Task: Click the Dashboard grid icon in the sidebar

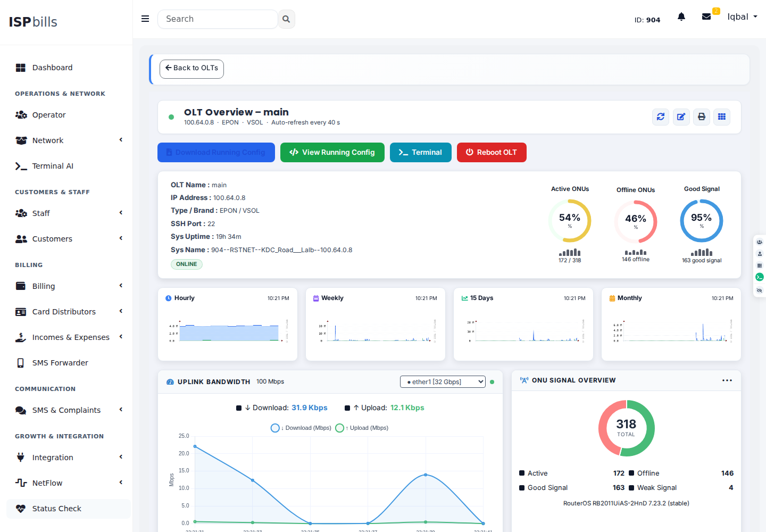Action: click(21, 68)
